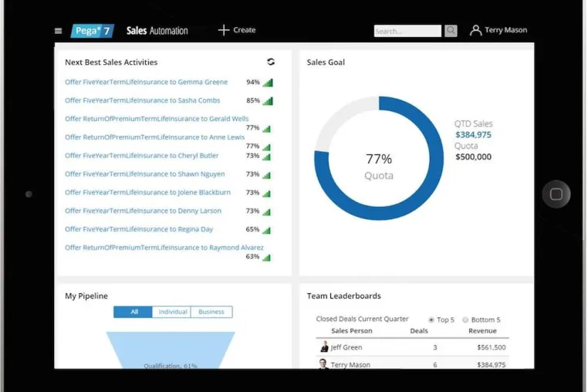Focus the Search input field

pyautogui.click(x=407, y=31)
